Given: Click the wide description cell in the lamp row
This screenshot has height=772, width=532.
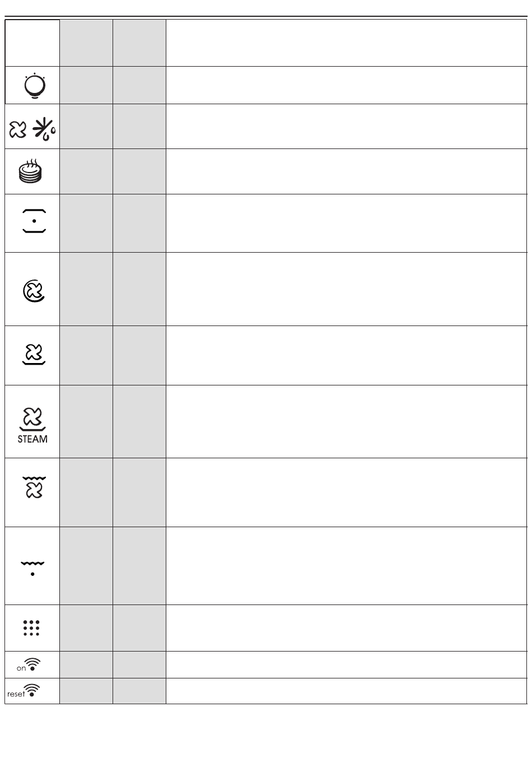Looking at the screenshot, I should (347, 85).
